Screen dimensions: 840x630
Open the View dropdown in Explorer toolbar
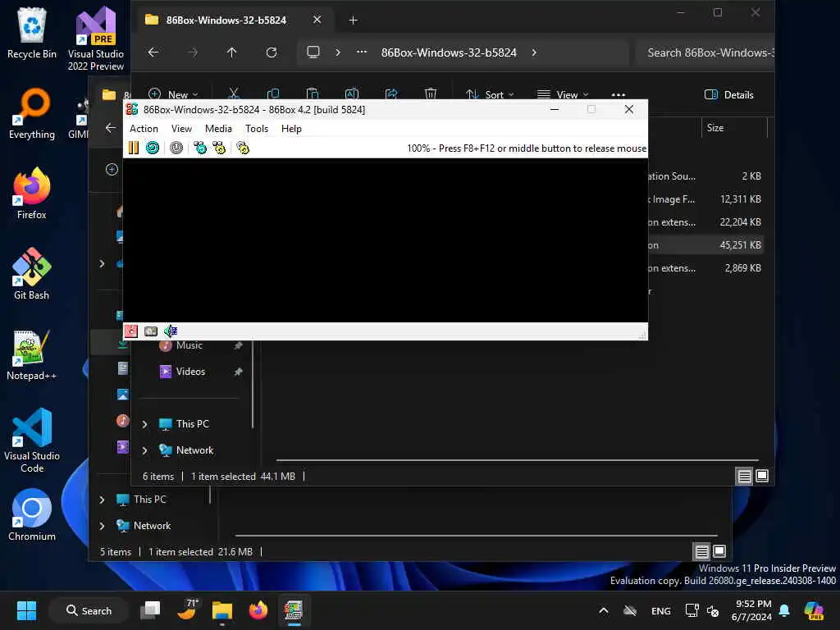click(x=563, y=94)
